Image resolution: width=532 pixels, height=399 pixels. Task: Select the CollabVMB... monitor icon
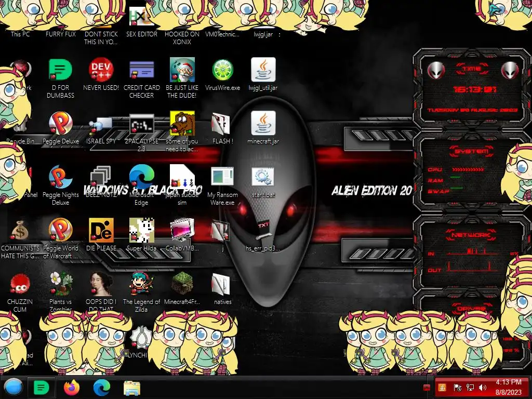click(x=182, y=230)
